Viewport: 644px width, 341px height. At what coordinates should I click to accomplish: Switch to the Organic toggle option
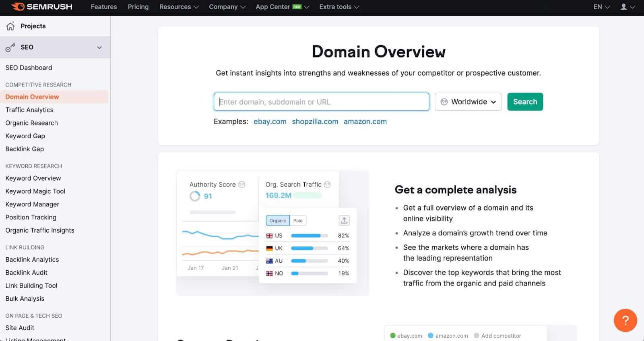(278, 220)
